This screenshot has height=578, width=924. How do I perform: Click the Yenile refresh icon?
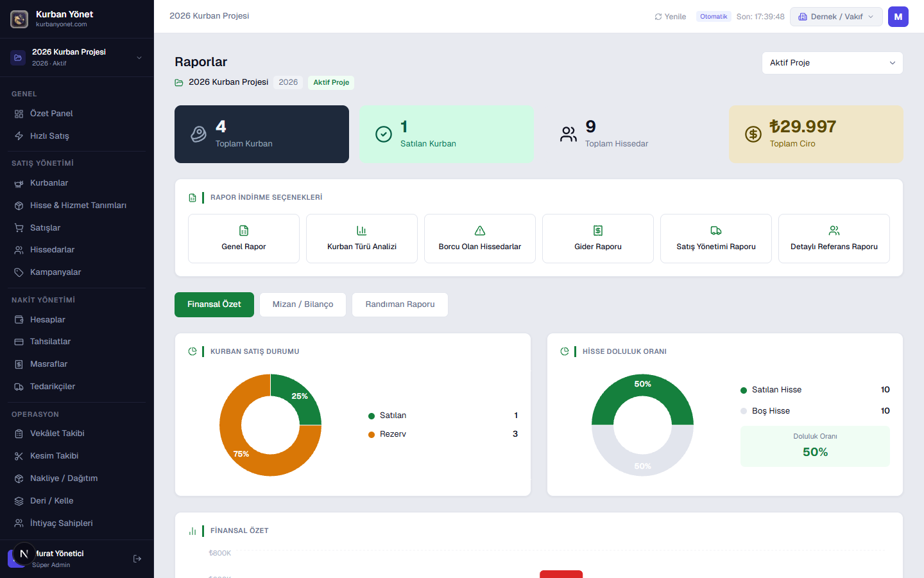pyautogui.click(x=658, y=17)
